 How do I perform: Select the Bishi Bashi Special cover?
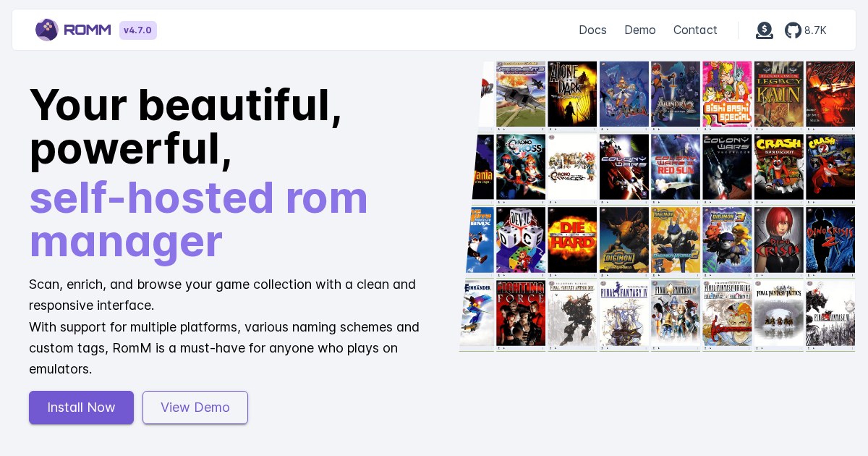coord(727,94)
